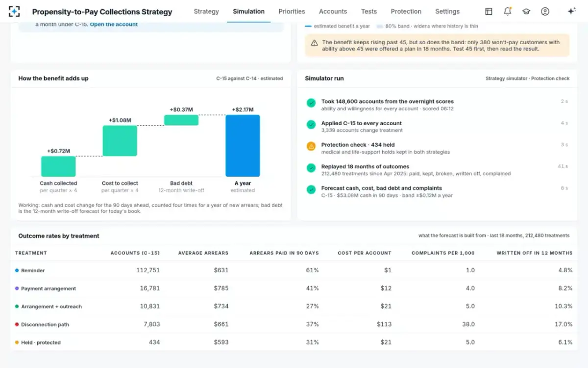
Task: Open notifications bell icon
Action: [x=507, y=11]
